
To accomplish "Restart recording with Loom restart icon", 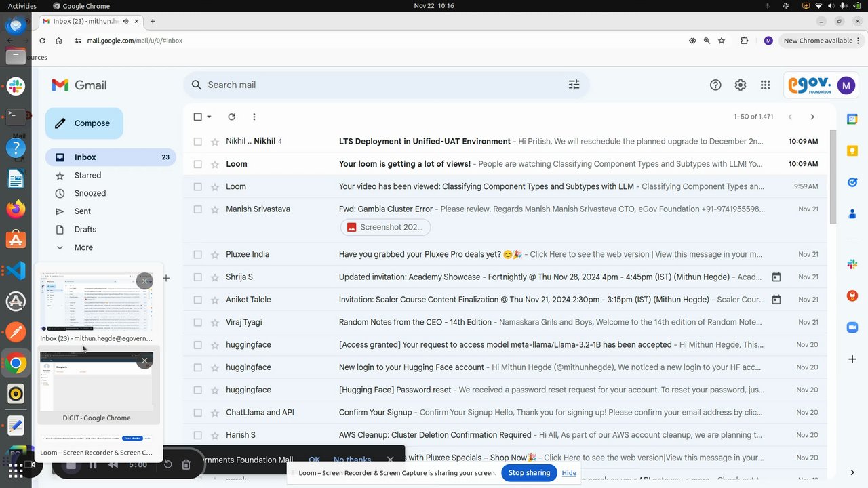I will (167, 465).
